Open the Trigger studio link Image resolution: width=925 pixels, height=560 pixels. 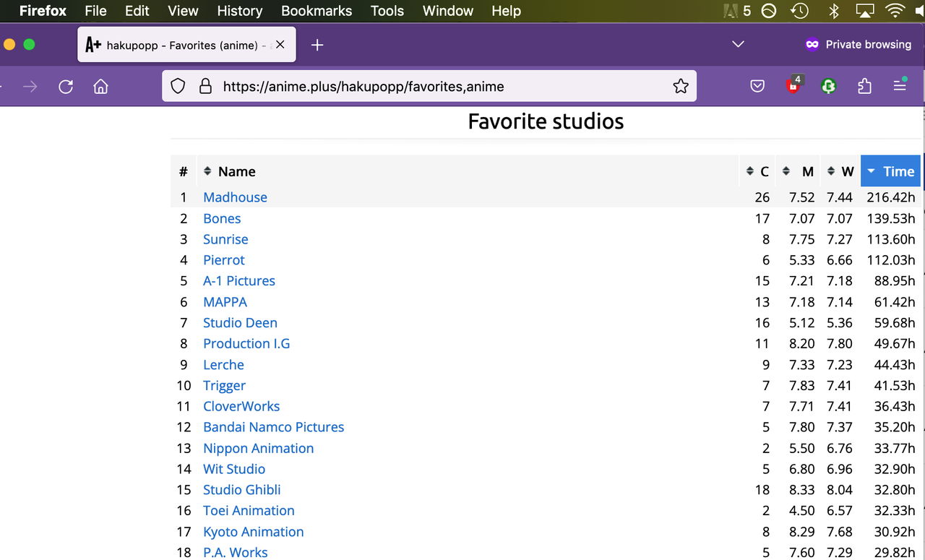tap(224, 386)
